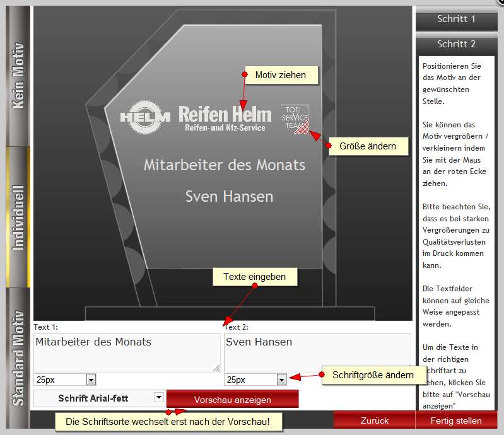The image size is (504, 435).
Task: Open the Text 2 font size dropdown arrow
Action: coord(281,380)
